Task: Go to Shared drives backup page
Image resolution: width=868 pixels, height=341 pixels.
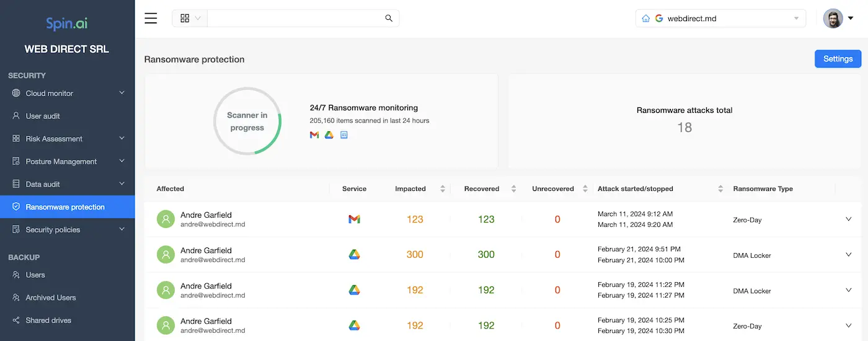Action: tap(48, 320)
